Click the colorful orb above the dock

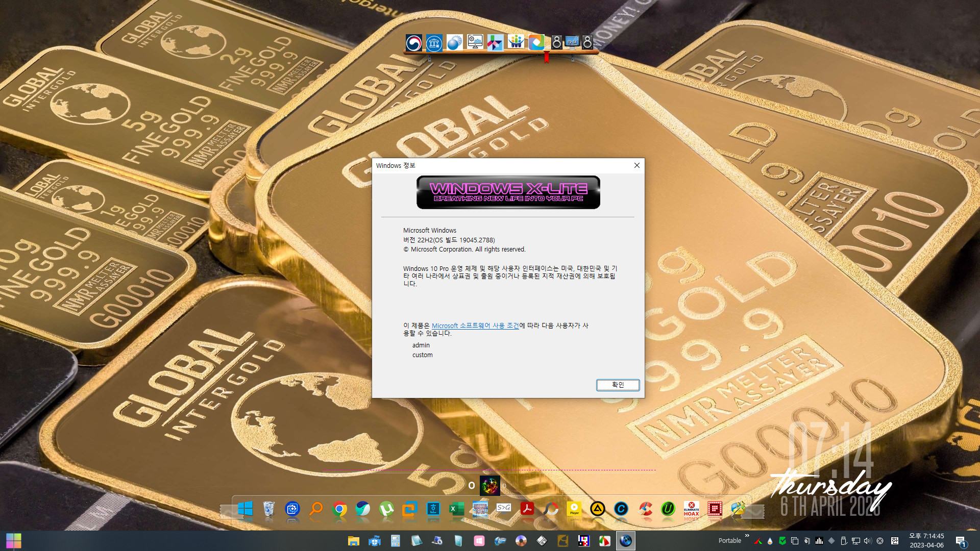(x=490, y=485)
